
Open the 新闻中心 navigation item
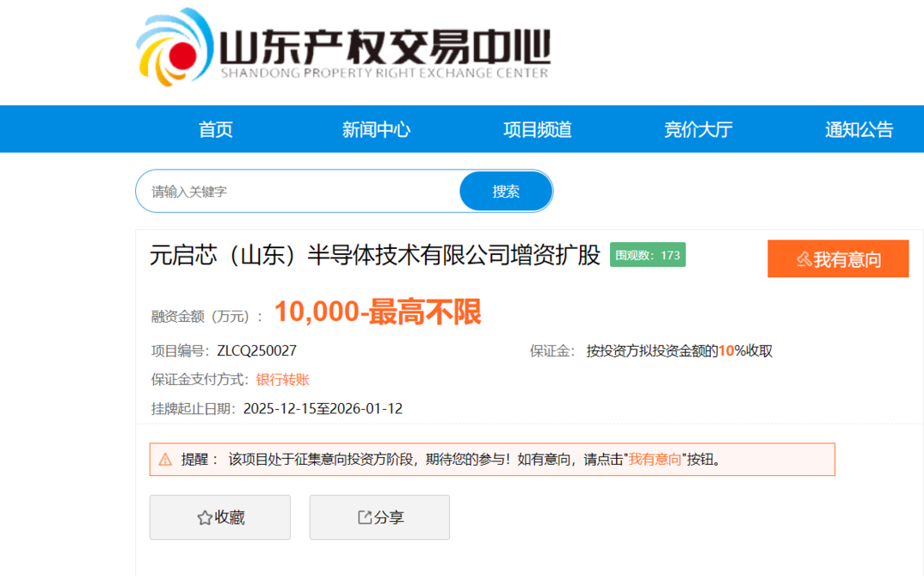click(376, 129)
